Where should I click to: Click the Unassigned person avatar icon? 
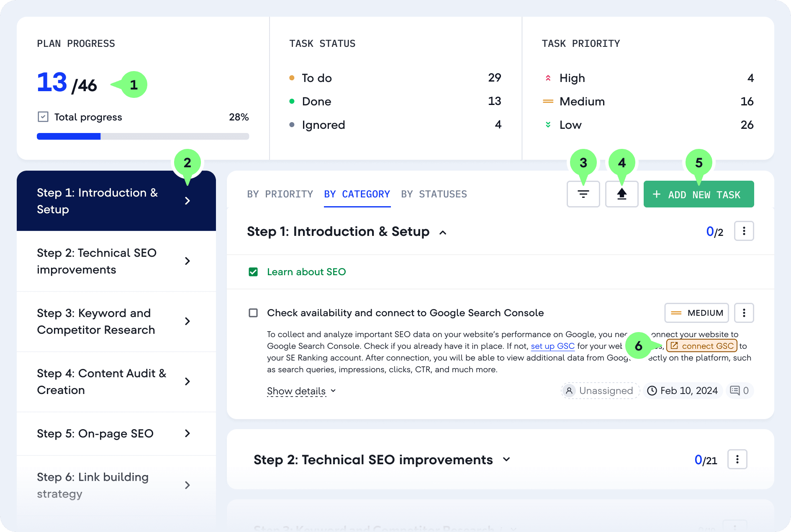(x=569, y=391)
